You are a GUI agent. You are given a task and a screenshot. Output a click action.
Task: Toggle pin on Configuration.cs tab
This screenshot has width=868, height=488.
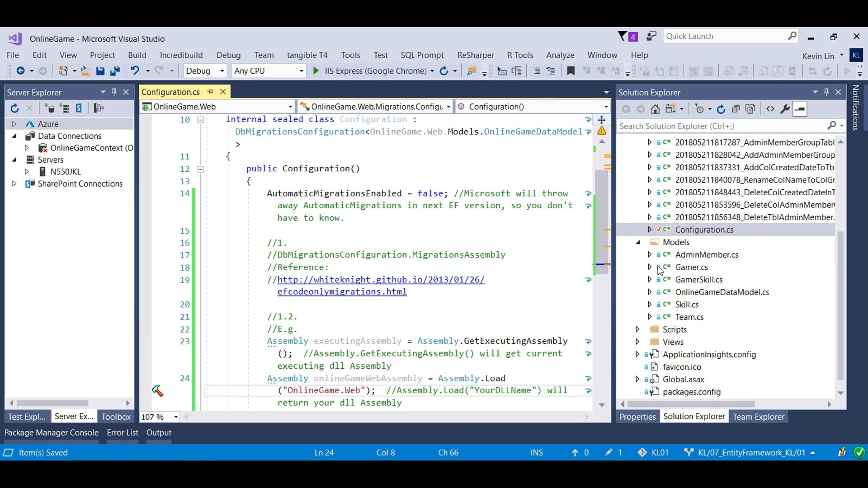[210, 92]
